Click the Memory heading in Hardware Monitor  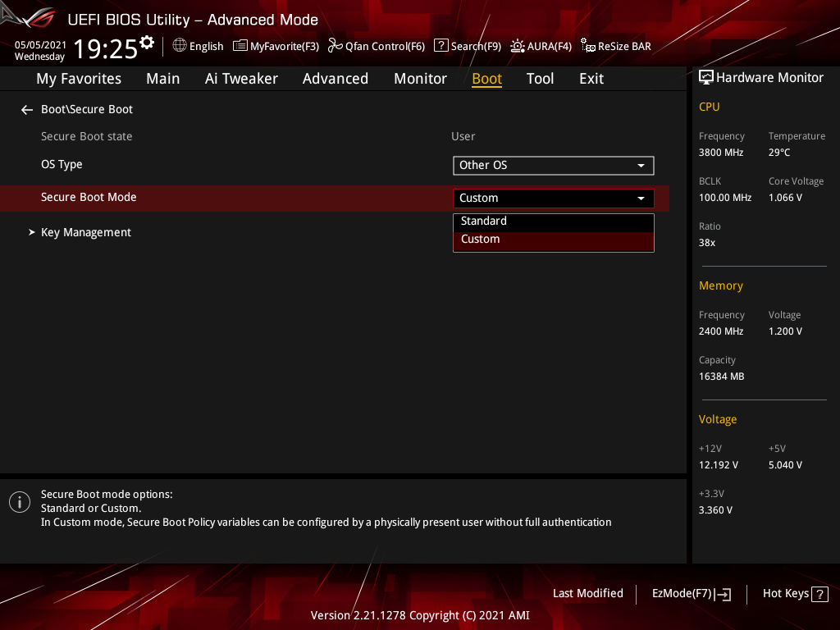720,285
